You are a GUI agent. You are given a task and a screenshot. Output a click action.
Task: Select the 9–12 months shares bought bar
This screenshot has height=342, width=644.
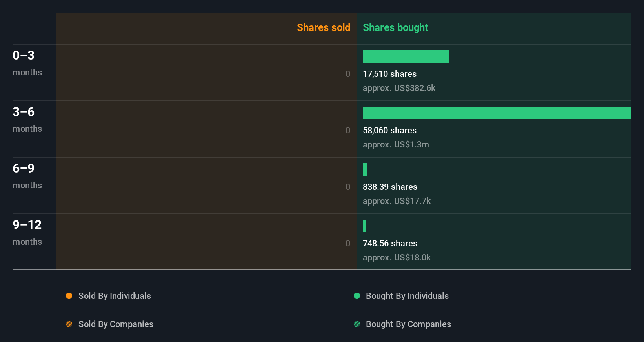pyautogui.click(x=364, y=226)
